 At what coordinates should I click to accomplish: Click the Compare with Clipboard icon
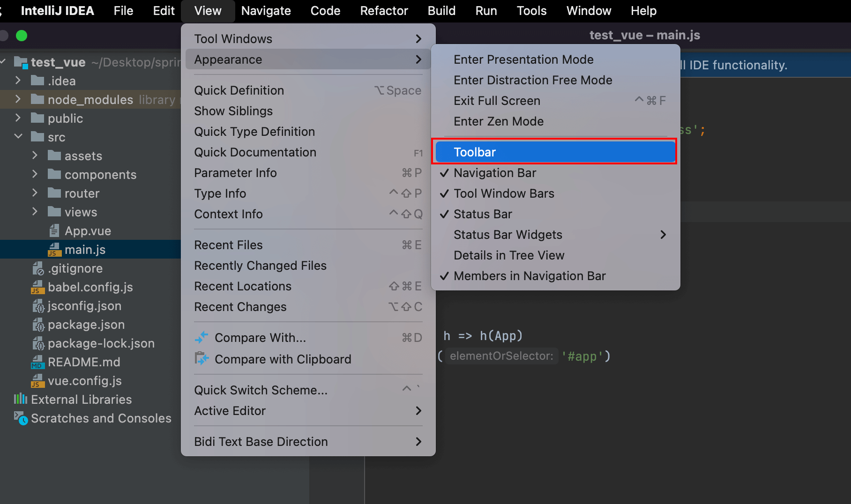pyautogui.click(x=202, y=359)
